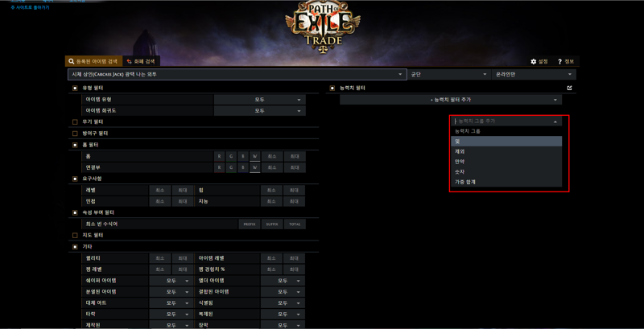Open settings via the gear icon
Image resolution: width=644 pixels, height=329 pixels.
click(534, 61)
